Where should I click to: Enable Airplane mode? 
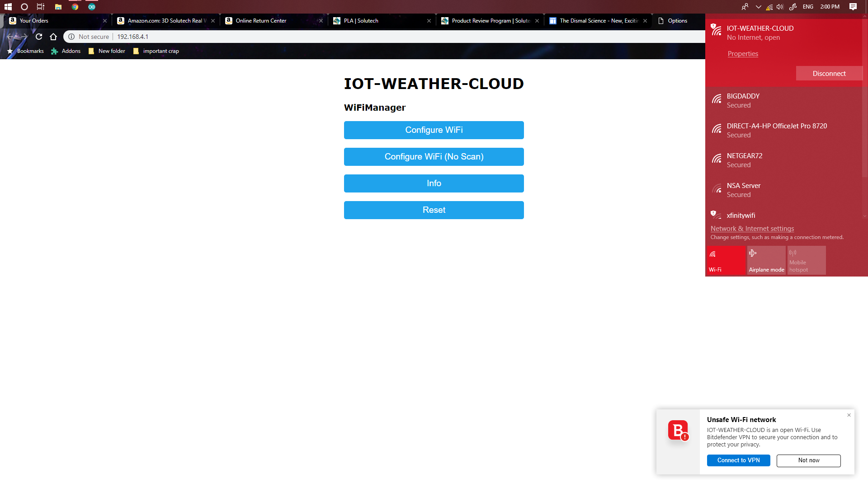coord(766,260)
